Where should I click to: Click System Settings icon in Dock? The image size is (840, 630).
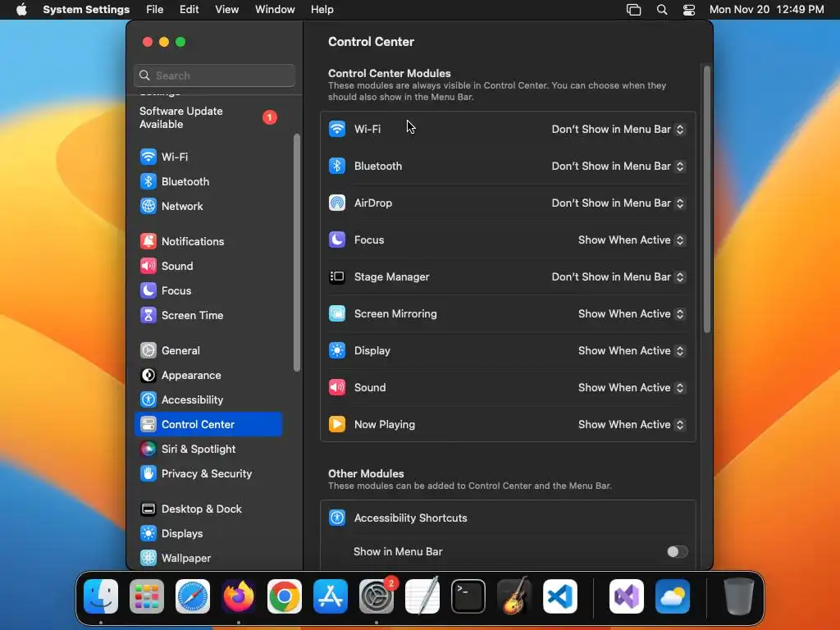pos(377,596)
